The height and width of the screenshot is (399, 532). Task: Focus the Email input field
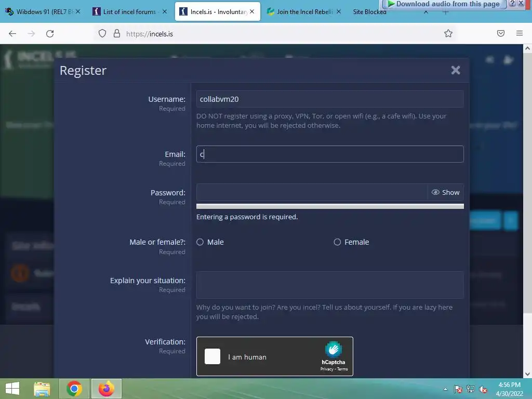pos(330,154)
